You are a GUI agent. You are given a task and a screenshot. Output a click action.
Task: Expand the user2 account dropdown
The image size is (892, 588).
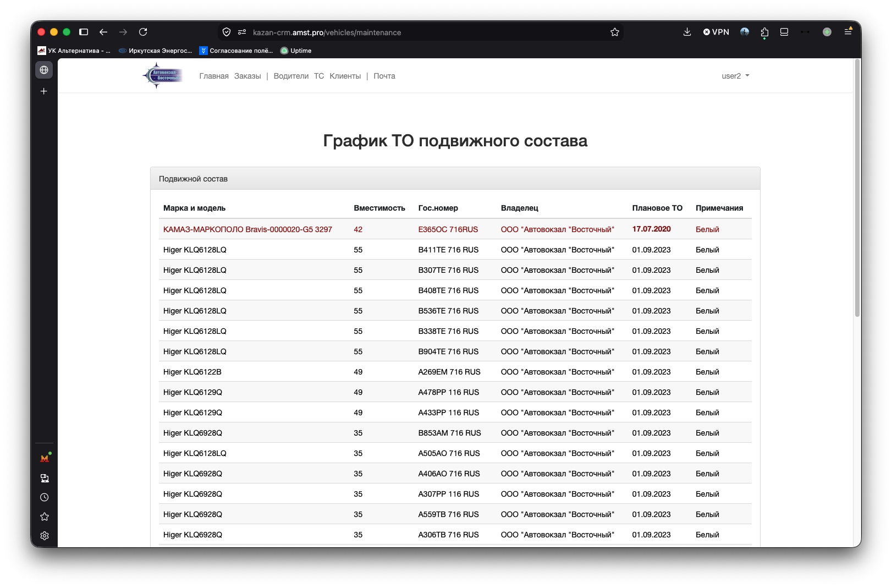[735, 76]
